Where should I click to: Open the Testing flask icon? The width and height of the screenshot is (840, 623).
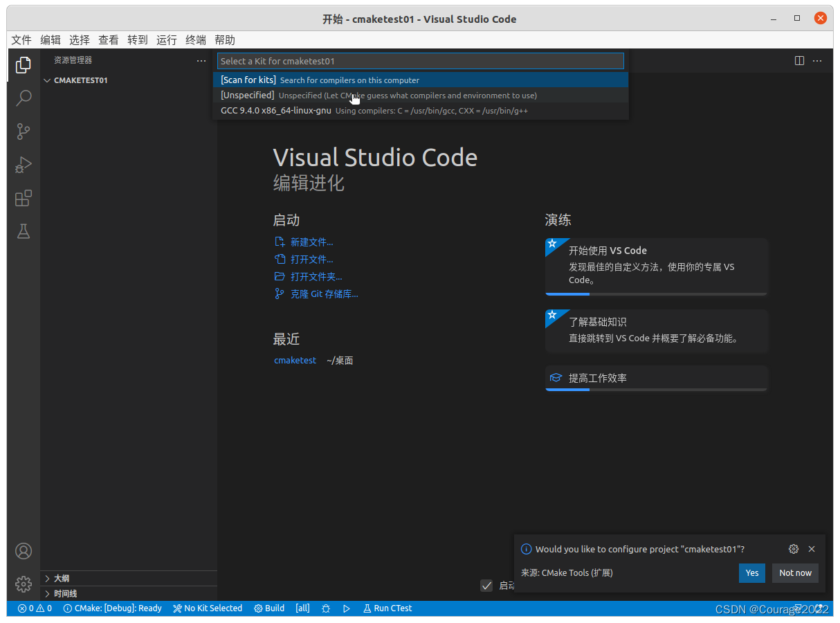click(24, 231)
